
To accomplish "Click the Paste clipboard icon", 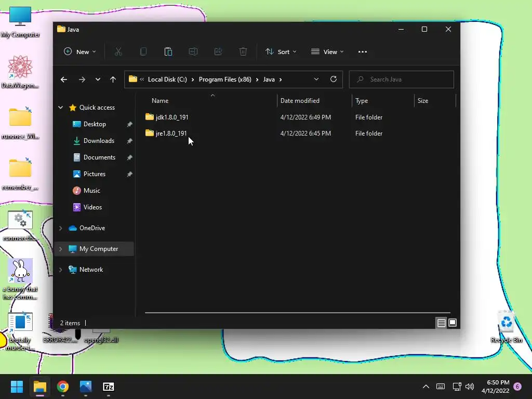I will [168, 51].
